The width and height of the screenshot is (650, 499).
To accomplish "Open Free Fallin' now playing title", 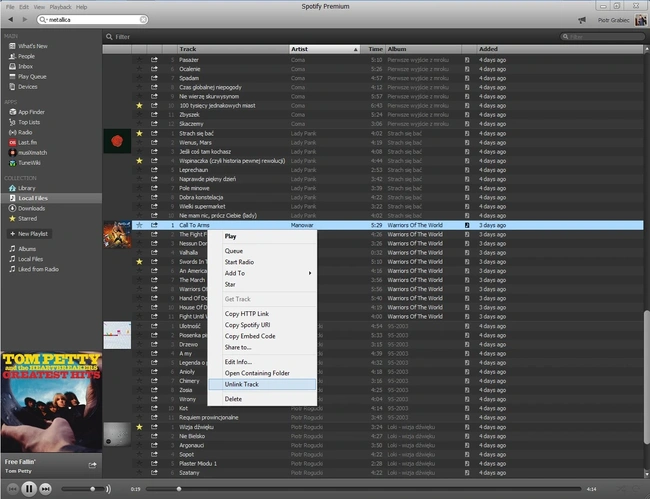I will tap(20, 462).
